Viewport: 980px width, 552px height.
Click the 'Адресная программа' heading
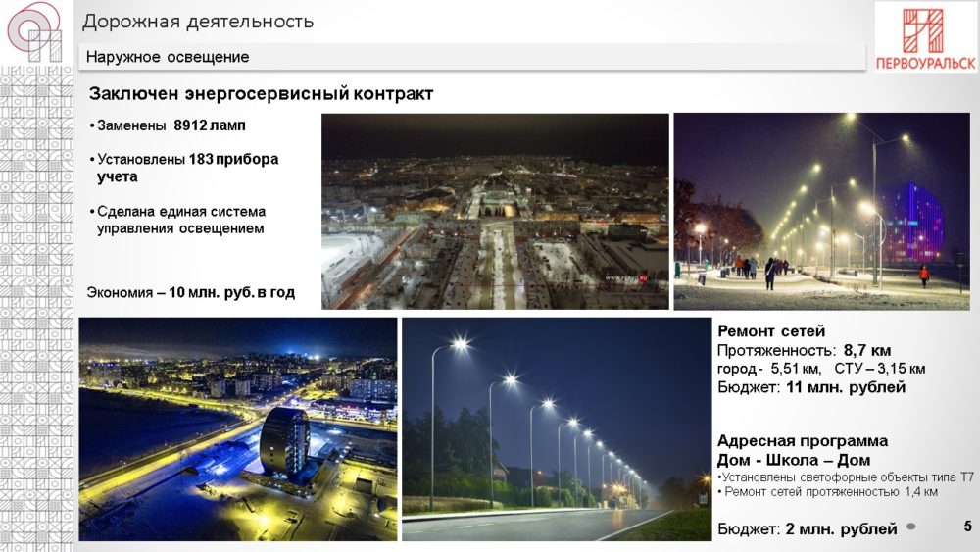coord(803,440)
